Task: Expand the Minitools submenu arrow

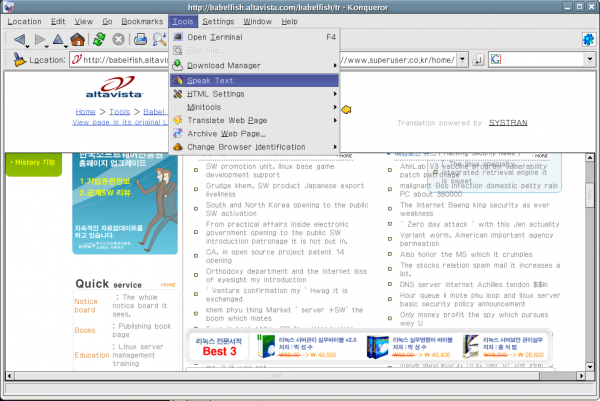Action: coord(335,107)
